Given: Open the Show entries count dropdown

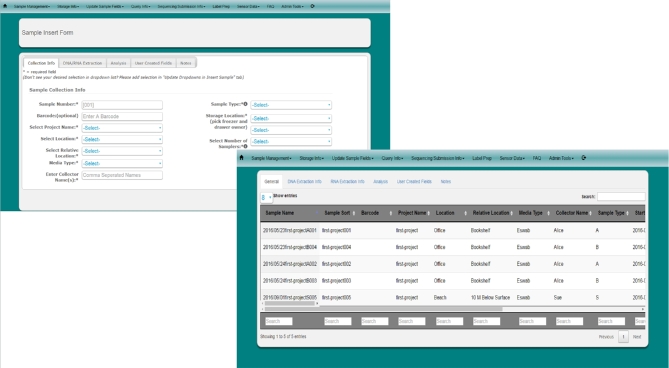Looking at the screenshot, I should click(x=266, y=197).
